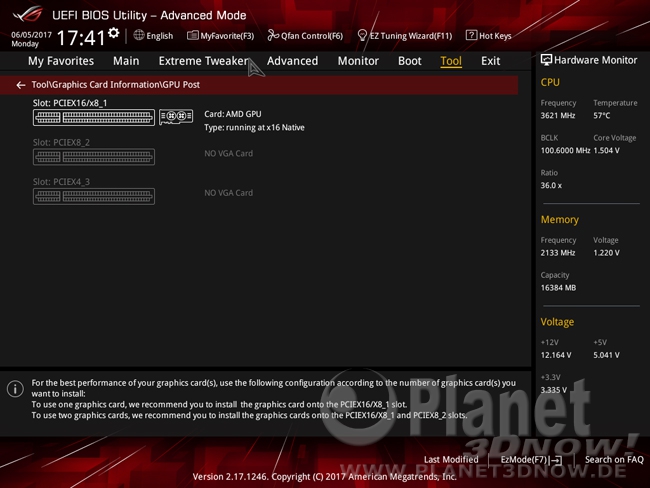Click the memory capacity 16384 MB
650x488 pixels.
click(558, 288)
